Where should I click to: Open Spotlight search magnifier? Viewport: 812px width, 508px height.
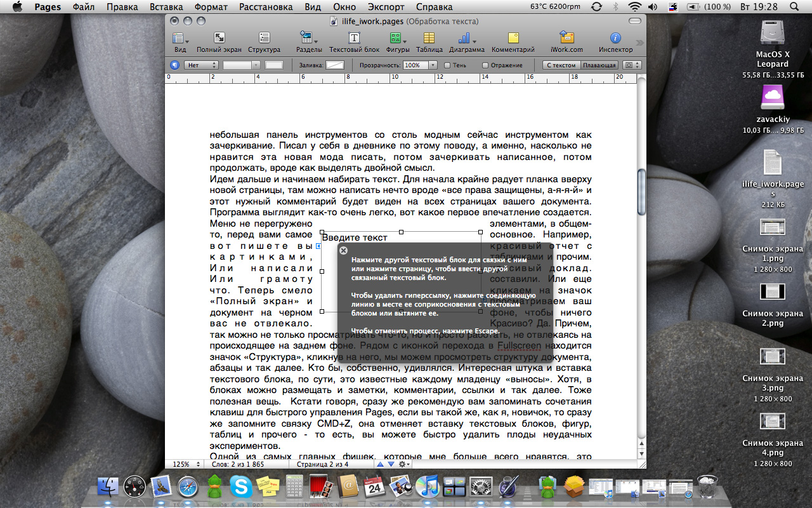pyautogui.click(x=794, y=6)
